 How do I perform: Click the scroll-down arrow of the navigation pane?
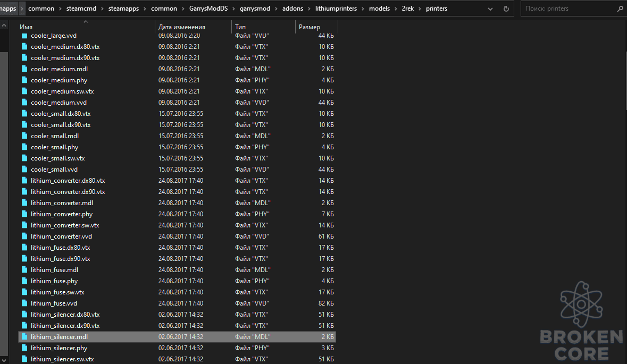tap(4, 360)
